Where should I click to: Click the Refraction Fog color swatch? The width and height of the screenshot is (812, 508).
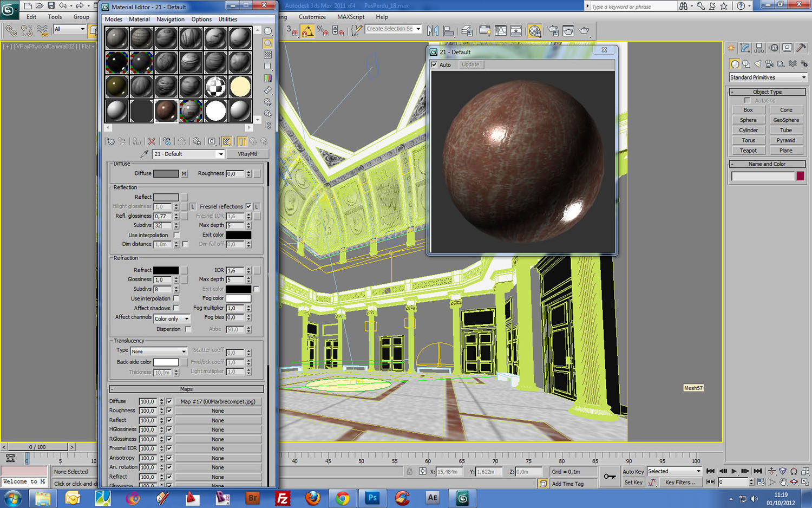click(x=238, y=298)
